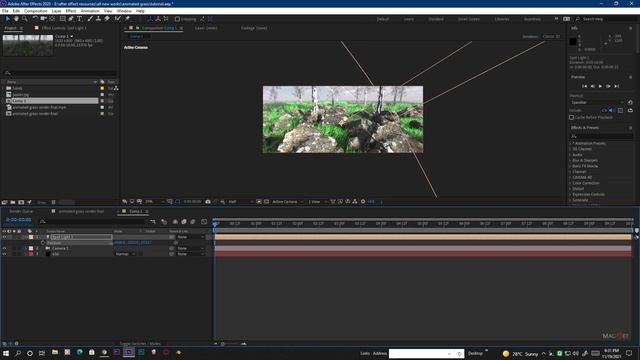Select the Eraser tool
This screenshot has width=640, height=360.
tap(107, 19)
